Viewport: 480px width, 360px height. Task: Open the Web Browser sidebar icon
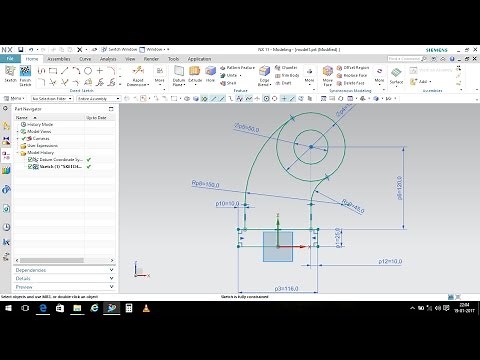click(6, 209)
